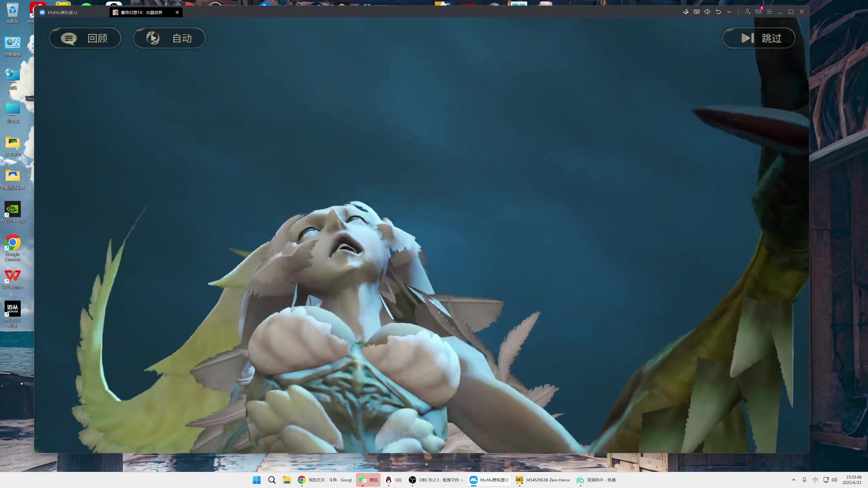Open the MuMu hamburger menu

pyautogui.click(x=769, y=12)
